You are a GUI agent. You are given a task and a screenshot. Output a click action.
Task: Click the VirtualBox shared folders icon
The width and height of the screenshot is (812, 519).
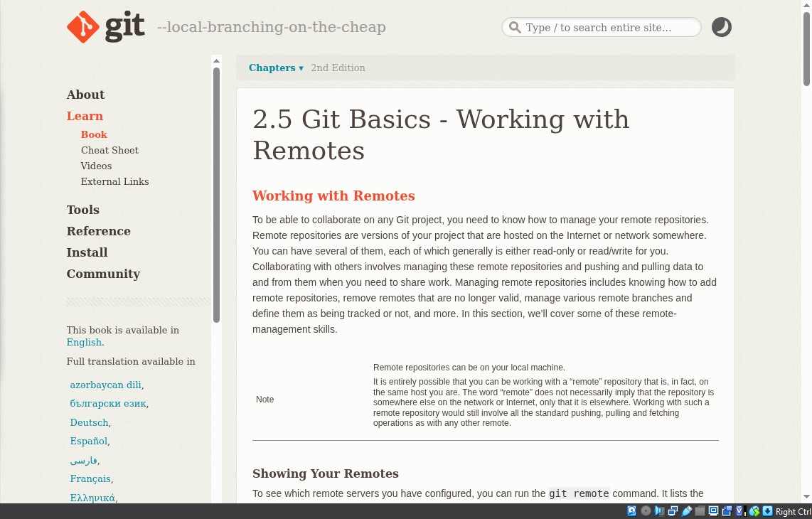pyautogui.click(x=700, y=510)
